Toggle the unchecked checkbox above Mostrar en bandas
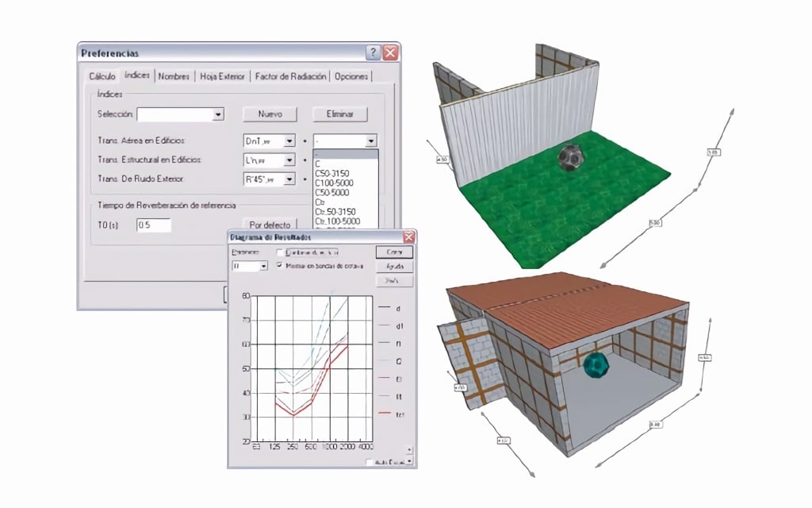 (x=279, y=252)
